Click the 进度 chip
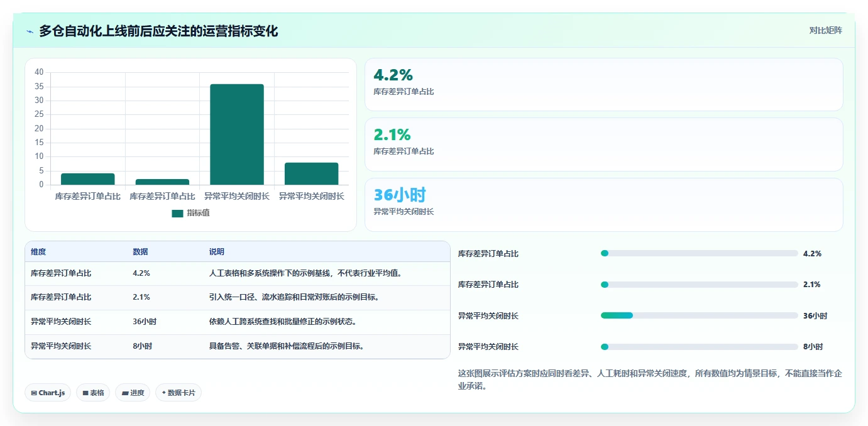The height and width of the screenshot is (426, 868). (133, 393)
